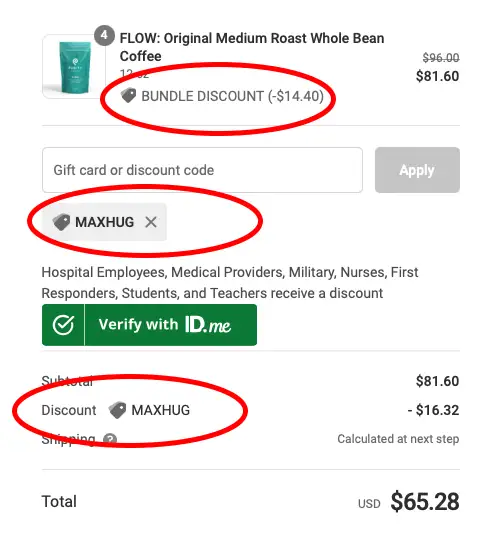
Task: Open the shipping help question mark icon
Action: [110, 439]
